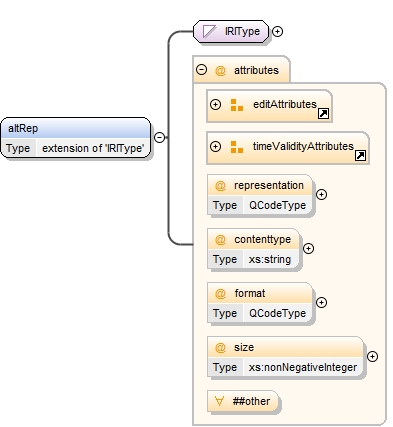Click the timeValidityAttributes group icon

click(237, 147)
